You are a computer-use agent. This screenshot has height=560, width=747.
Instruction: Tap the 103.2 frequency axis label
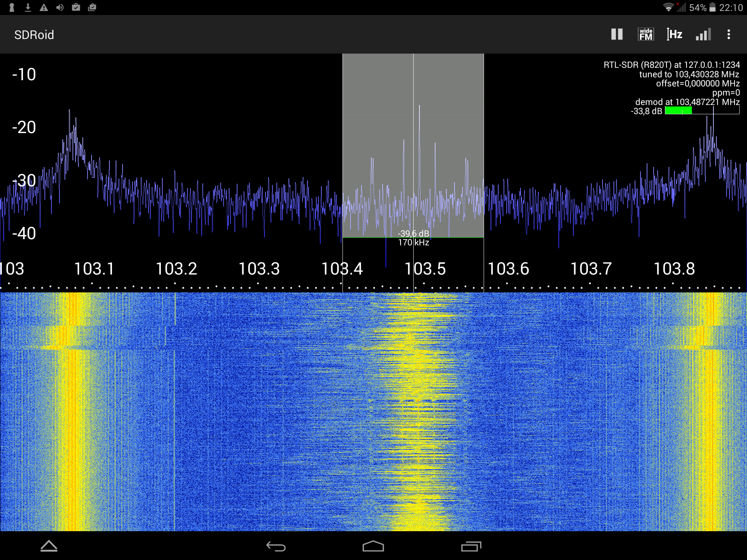(x=177, y=269)
